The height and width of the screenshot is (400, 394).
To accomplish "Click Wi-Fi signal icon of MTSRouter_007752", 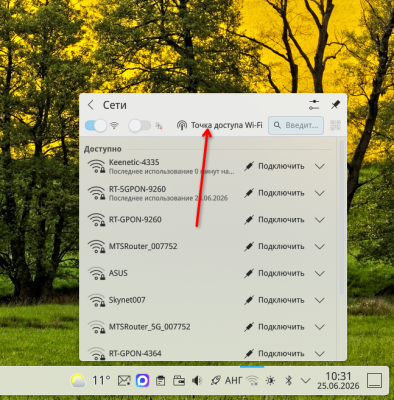I will (x=96, y=247).
